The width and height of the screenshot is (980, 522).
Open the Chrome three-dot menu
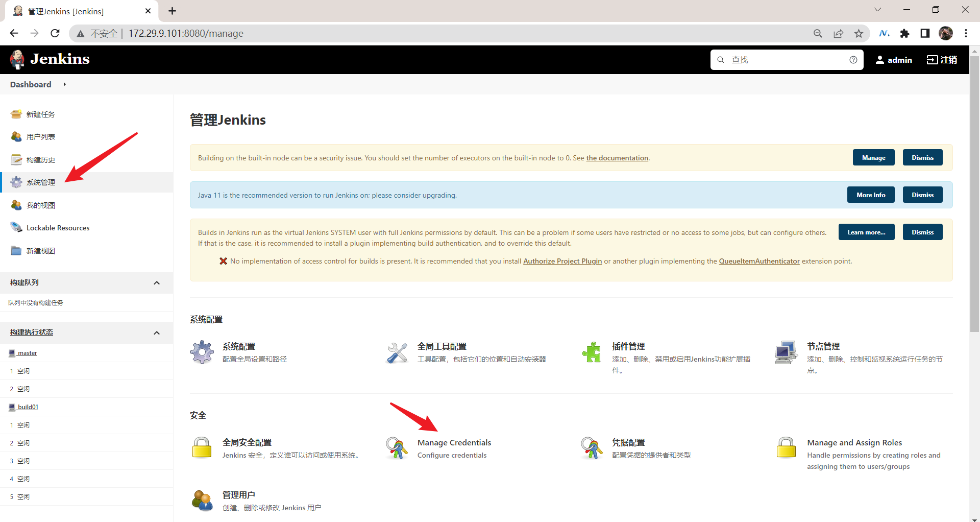[x=966, y=33]
